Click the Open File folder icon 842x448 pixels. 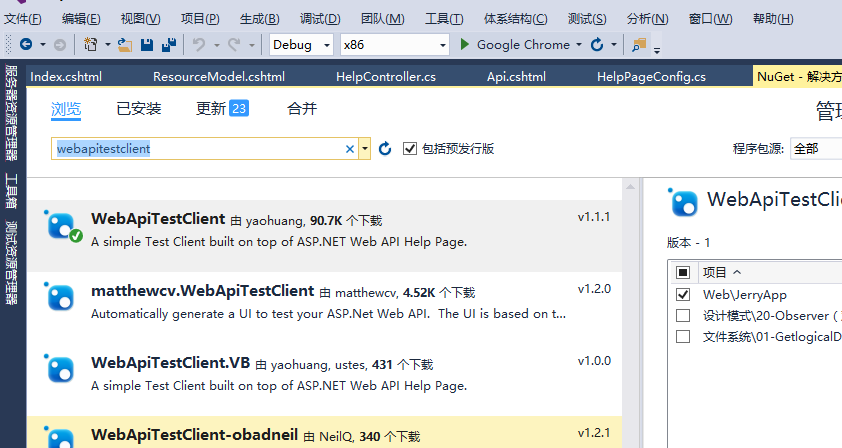point(125,45)
